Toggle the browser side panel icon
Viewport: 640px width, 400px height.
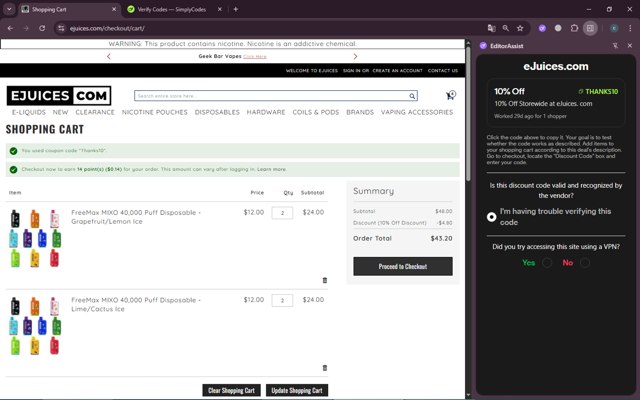click(590, 28)
